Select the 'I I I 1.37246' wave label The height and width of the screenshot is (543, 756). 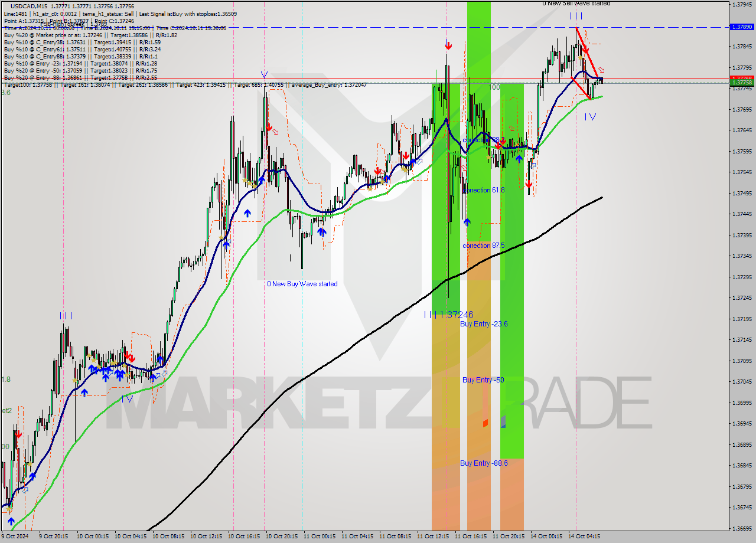pyautogui.click(x=449, y=315)
